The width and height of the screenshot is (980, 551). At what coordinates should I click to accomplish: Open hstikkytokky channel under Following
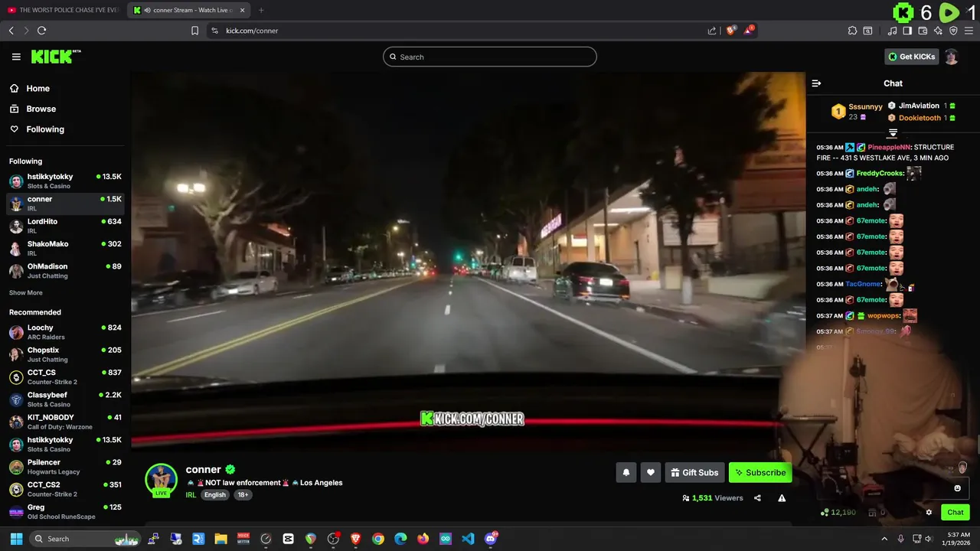point(65,181)
